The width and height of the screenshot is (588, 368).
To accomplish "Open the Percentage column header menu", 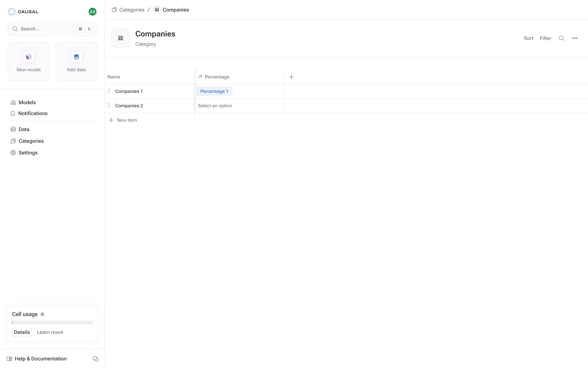I will click(217, 77).
